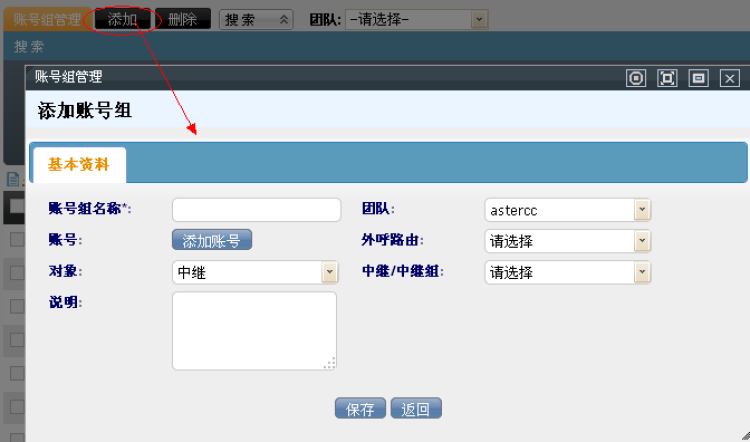Click the small document icon at left edge

[x=13, y=180]
